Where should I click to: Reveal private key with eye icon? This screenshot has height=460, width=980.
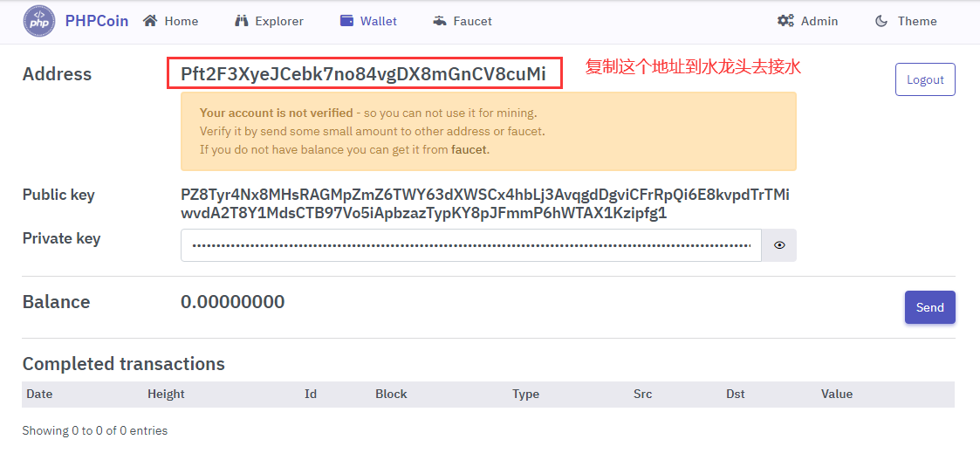779,246
